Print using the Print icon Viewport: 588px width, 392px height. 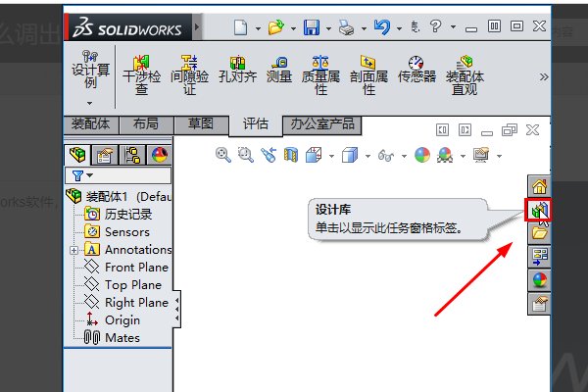point(347,27)
